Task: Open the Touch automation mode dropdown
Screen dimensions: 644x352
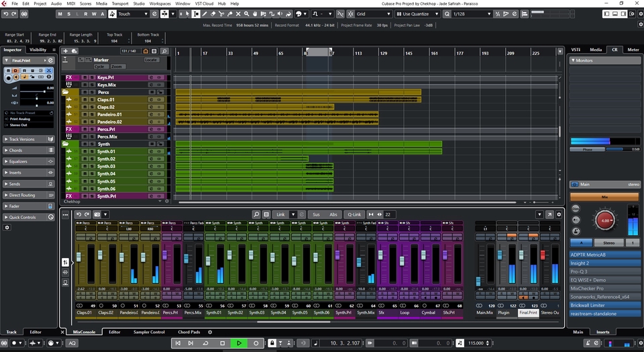Action: tap(133, 13)
